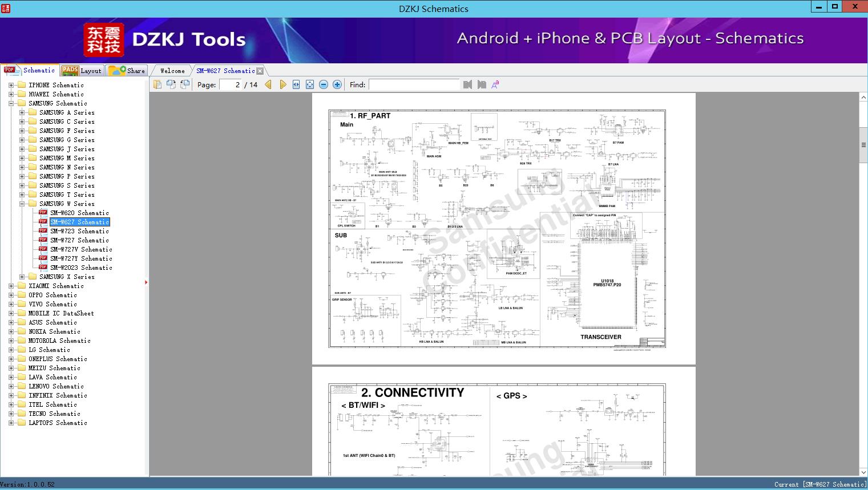Click the app icon in the title bar
The height and width of the screenshot is (490, 868).
[6, 8]
